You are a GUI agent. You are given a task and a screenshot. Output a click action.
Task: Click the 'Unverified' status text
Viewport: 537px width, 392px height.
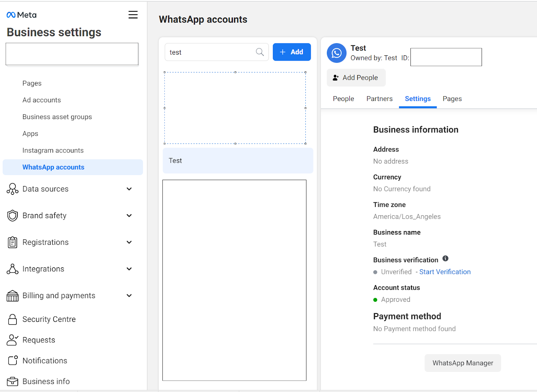tap(396, 272)
